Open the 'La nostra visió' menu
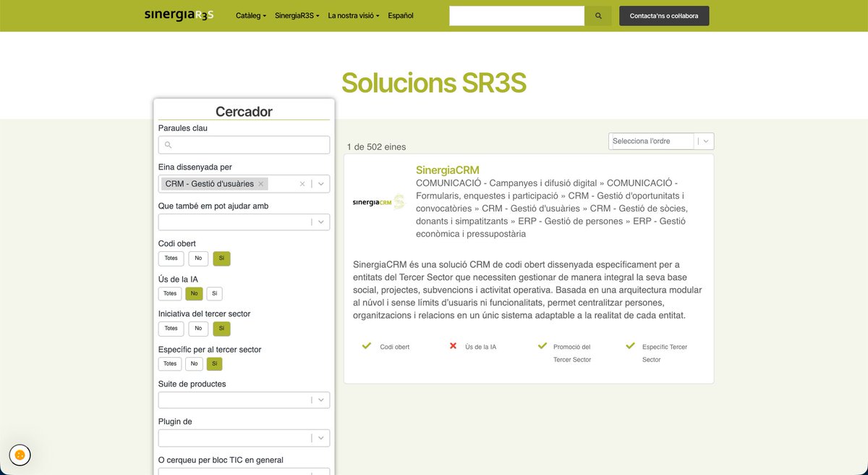Viewport: 868px width, 475px height. [x=354, y=16]
